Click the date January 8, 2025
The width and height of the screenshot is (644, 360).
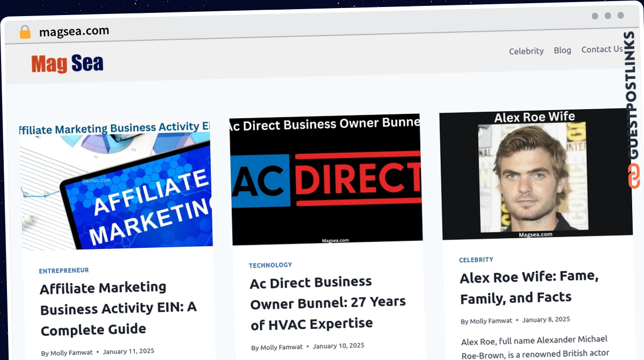coord(546,319)
